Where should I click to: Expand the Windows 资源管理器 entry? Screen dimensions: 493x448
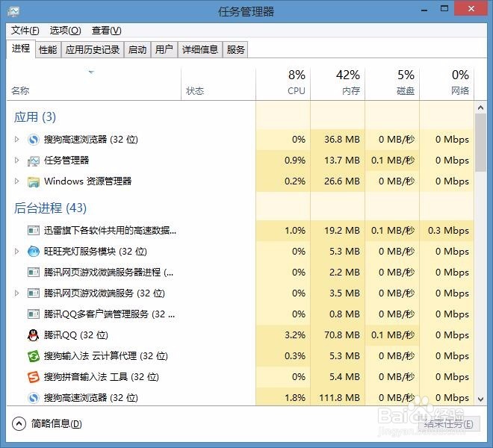(x=16, y=181)
